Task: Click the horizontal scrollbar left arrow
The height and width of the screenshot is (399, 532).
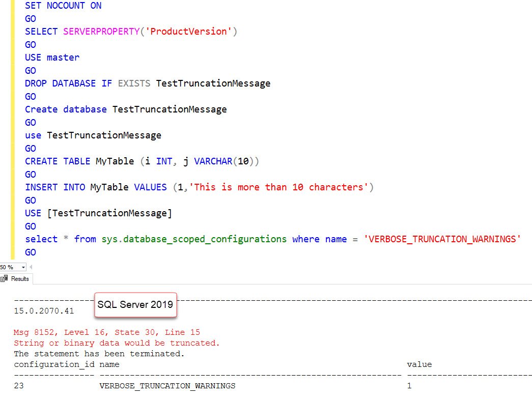Action: tap(32, 267)
